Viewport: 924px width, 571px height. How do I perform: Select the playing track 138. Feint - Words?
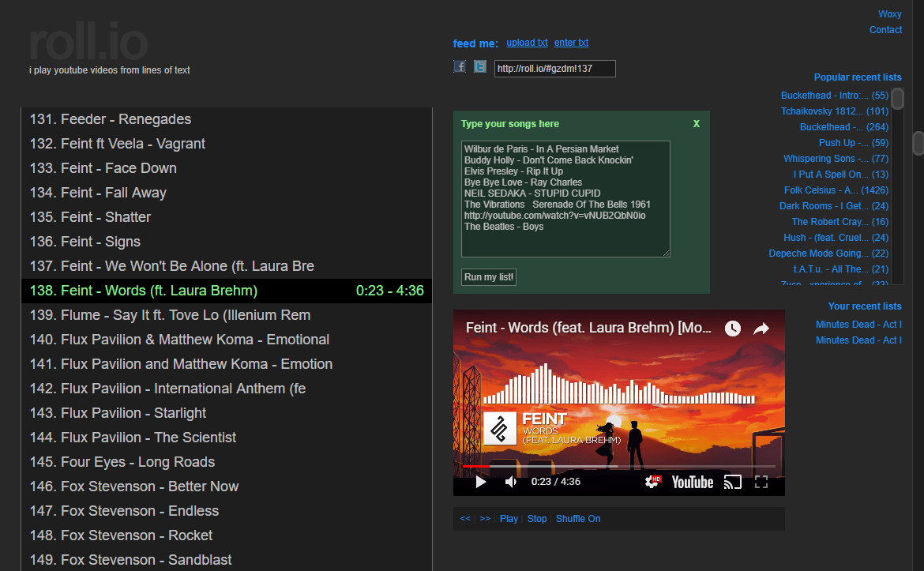(x=227, y=291)
